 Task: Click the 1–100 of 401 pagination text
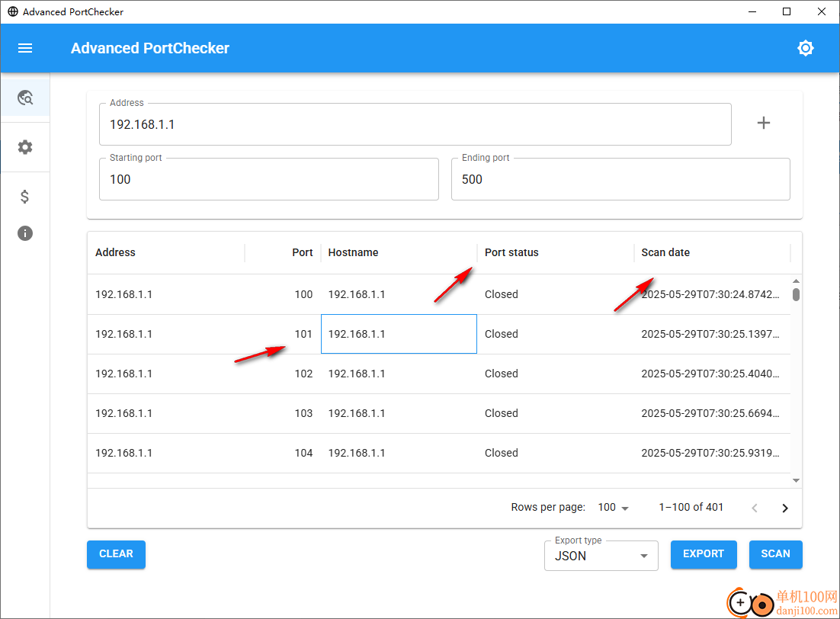click(691, 507)
